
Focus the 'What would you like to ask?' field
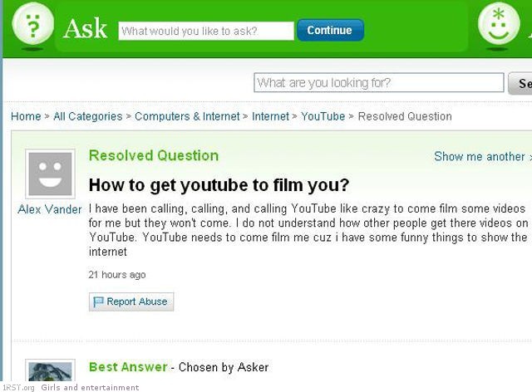pyautogui.click(x=206, y=31)
